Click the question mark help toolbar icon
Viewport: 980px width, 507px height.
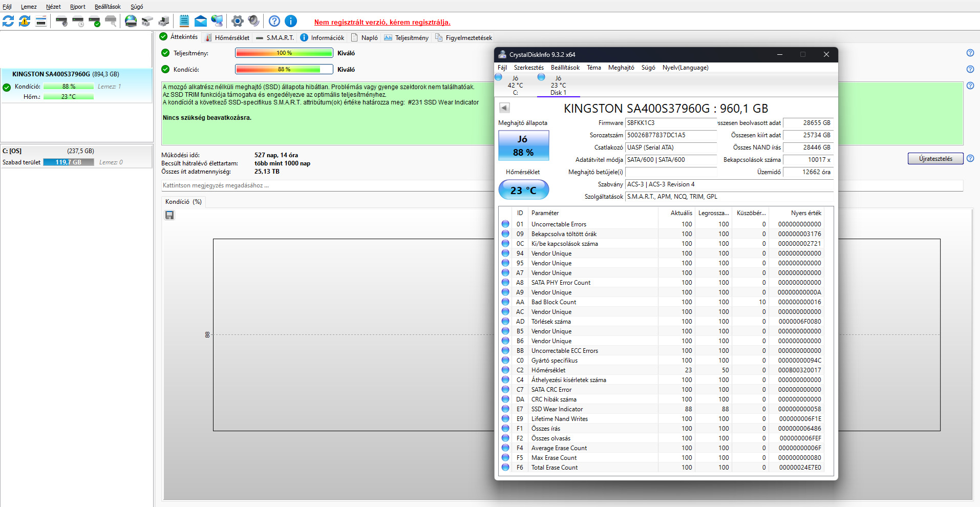click(x=274, y=21)
